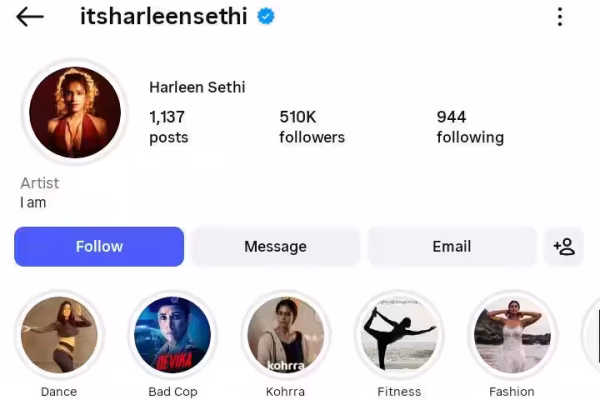Open the Fitness story highlight
The image size is (600, 400).
[x=399, y=335]
